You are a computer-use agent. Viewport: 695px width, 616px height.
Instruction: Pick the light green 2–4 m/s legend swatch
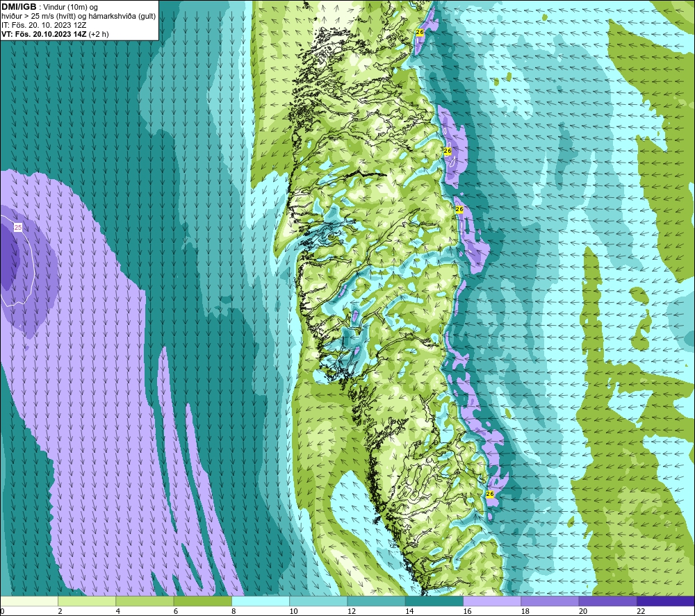pos(87,601)
